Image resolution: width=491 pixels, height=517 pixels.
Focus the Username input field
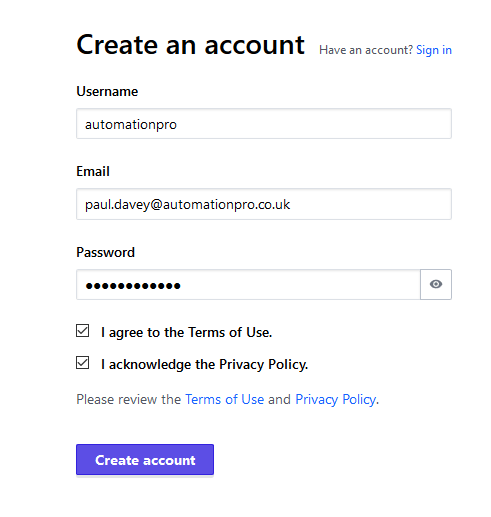pyautogui.click(x=264, y=124)
